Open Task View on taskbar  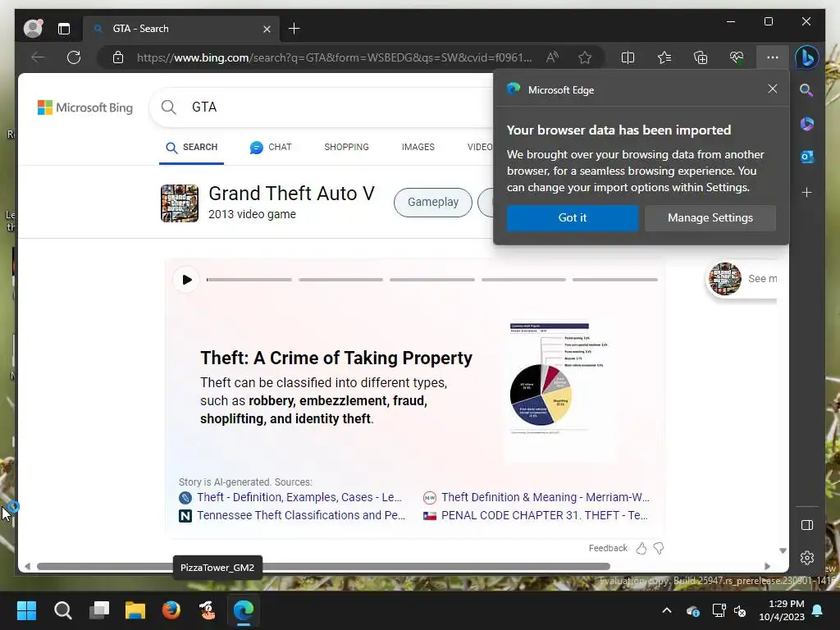click(99, 610)
